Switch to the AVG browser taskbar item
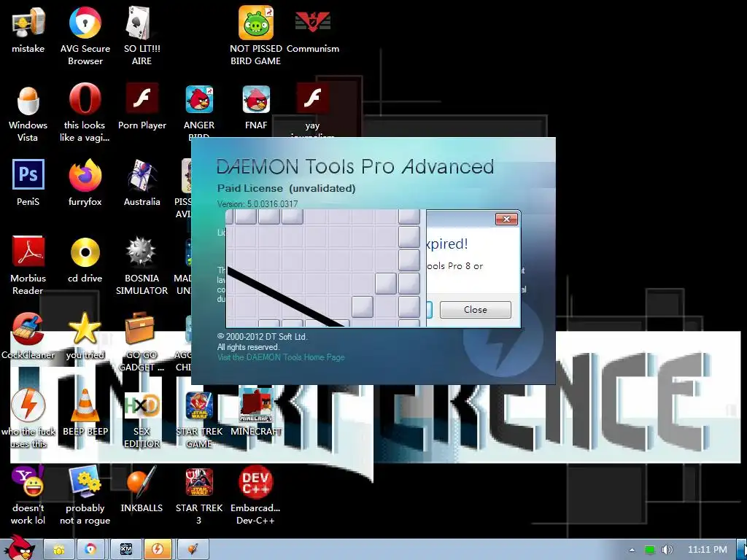747x560 pixels. coord(90,549)
